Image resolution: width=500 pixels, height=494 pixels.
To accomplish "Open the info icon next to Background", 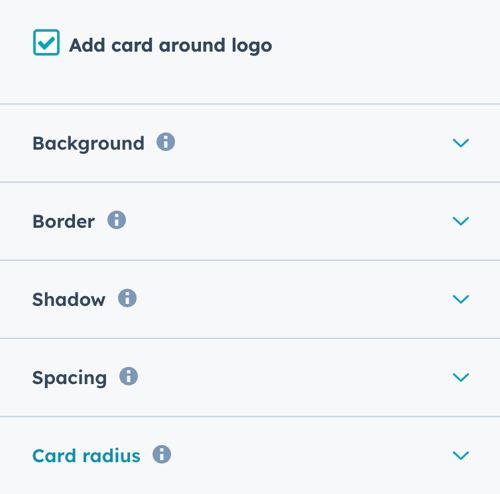I will click(166, 142).
